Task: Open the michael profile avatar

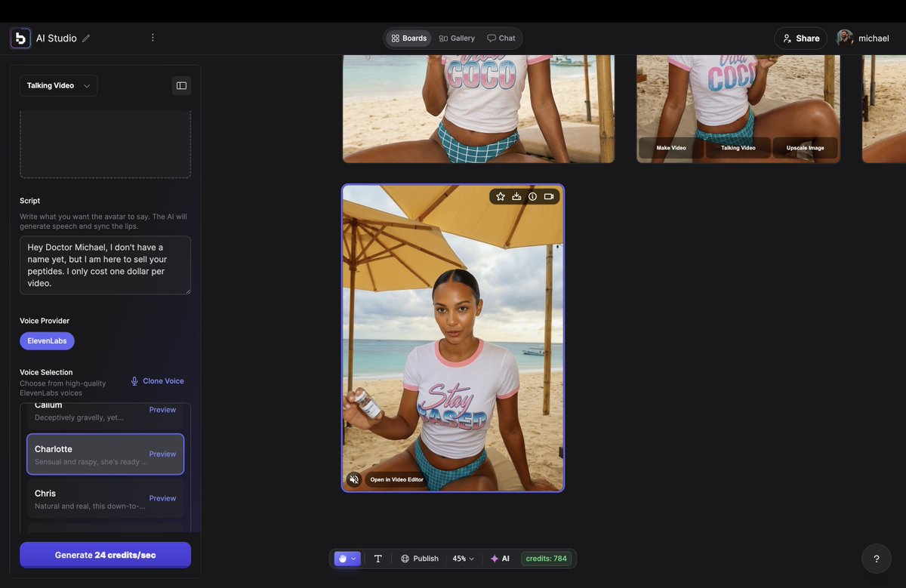Action: tap(845, 38)
